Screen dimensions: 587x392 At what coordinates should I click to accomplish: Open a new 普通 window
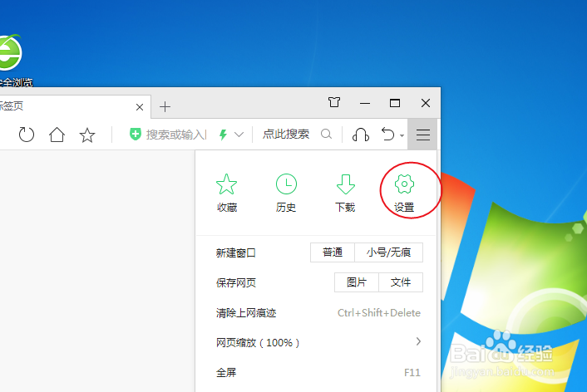333,252
